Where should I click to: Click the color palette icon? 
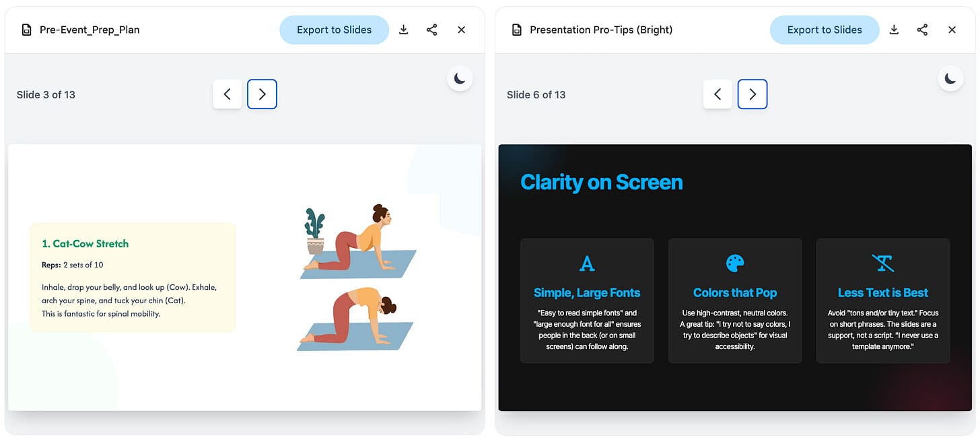click(735, 263)
